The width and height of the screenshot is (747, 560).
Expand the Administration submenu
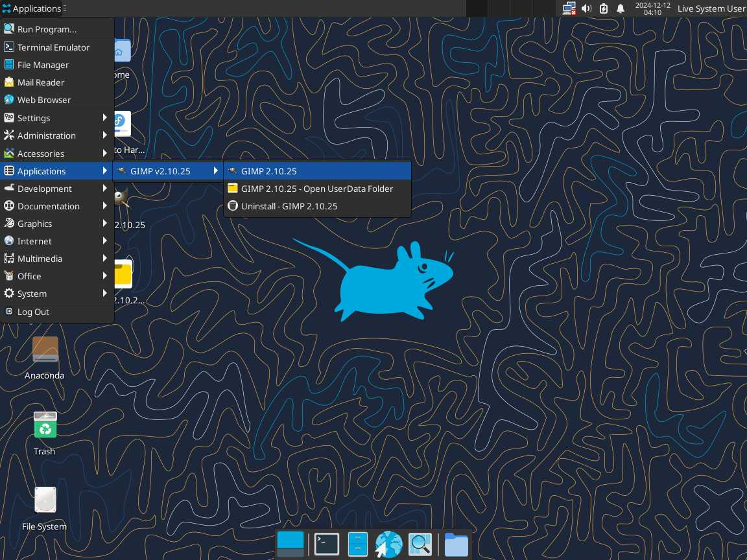point(57,135)
